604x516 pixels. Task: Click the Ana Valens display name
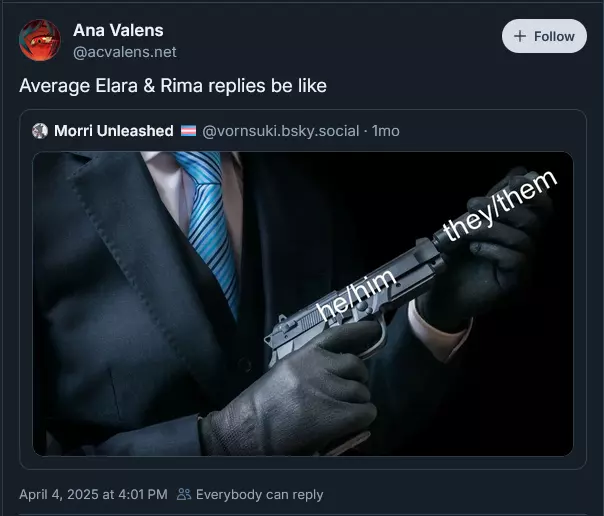click(118, 30)
